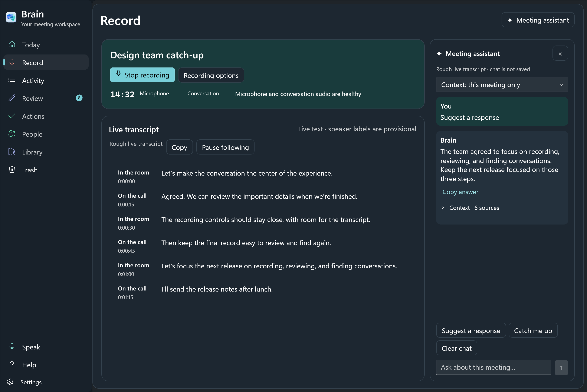Select the Review menu item

coord(46,98)
